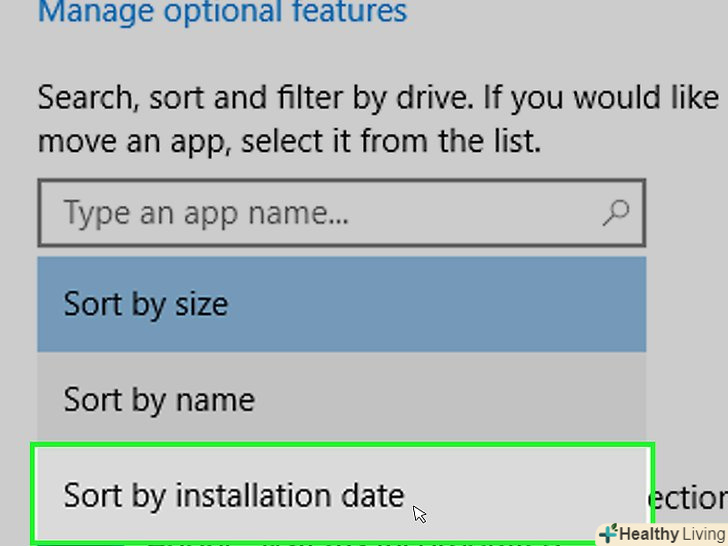Click the app name search box placeholder

206,213
